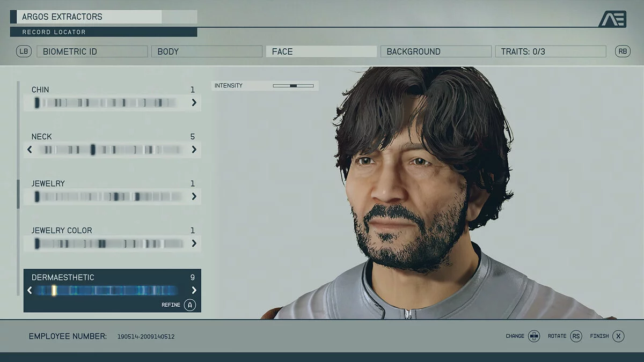Click the A button icon beside Refine
This screenshot has height=362, width=644.
(190, 305)
